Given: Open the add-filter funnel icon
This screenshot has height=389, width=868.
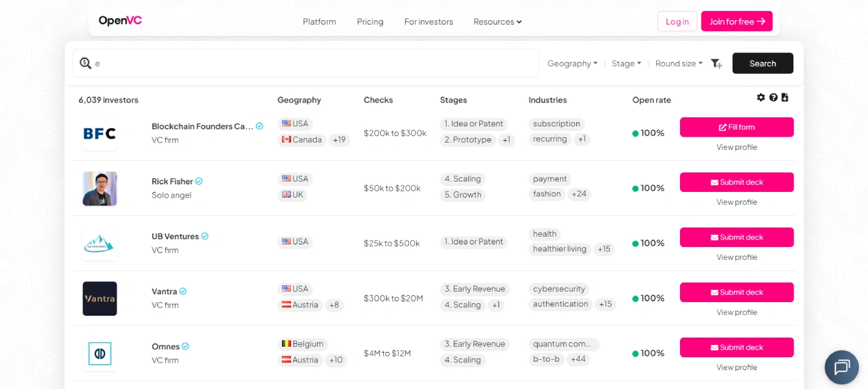Looking at the screenshot, I should point(716,64).
